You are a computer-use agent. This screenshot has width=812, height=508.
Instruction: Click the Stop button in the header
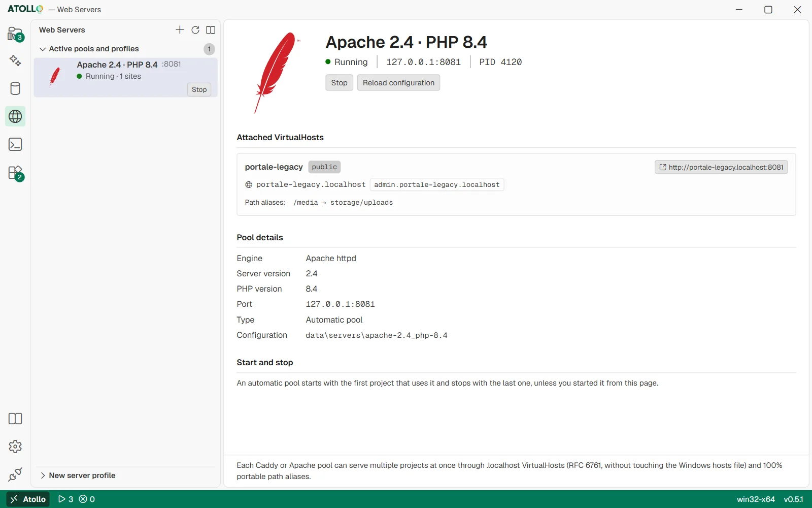[x=339, y=83]
